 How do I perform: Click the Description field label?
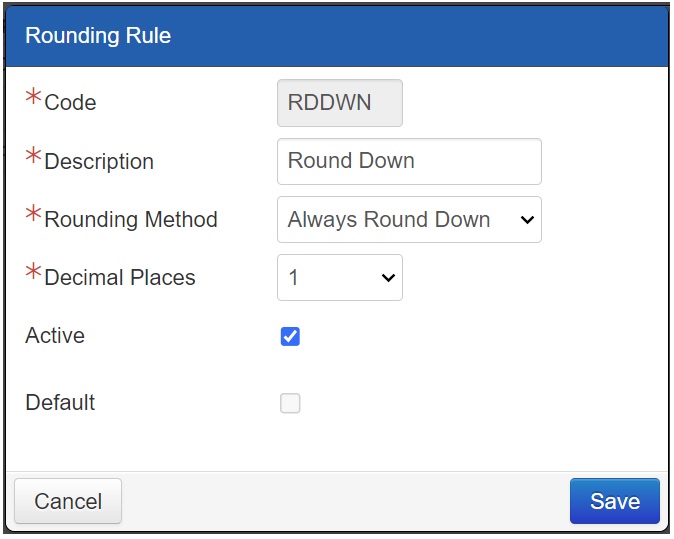tap(99, 162)
